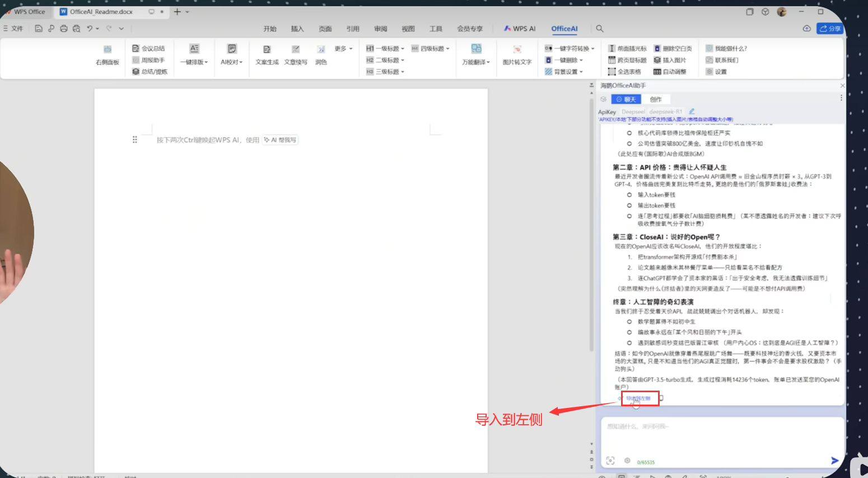Click the screenshot capture icon under input

[610, 461]
